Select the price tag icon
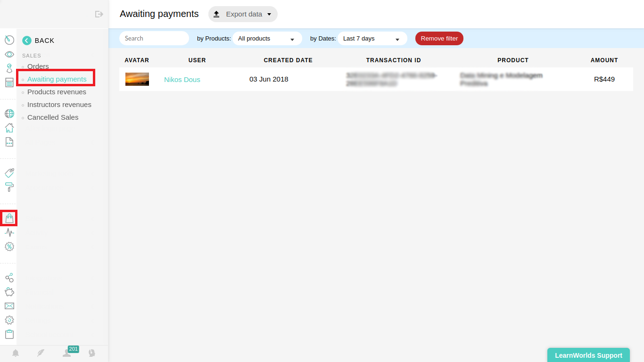The height and width of the screenshot is (362, 644). [x=9, y=173]
